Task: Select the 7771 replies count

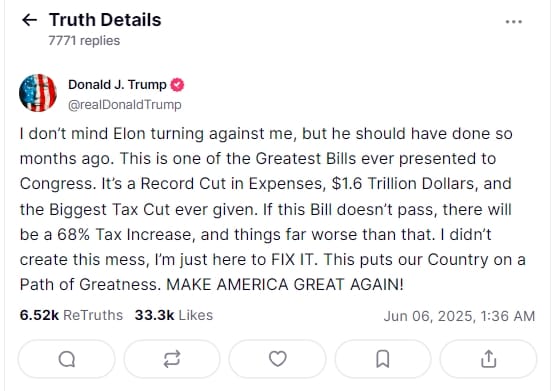Action: coord(84,41)
